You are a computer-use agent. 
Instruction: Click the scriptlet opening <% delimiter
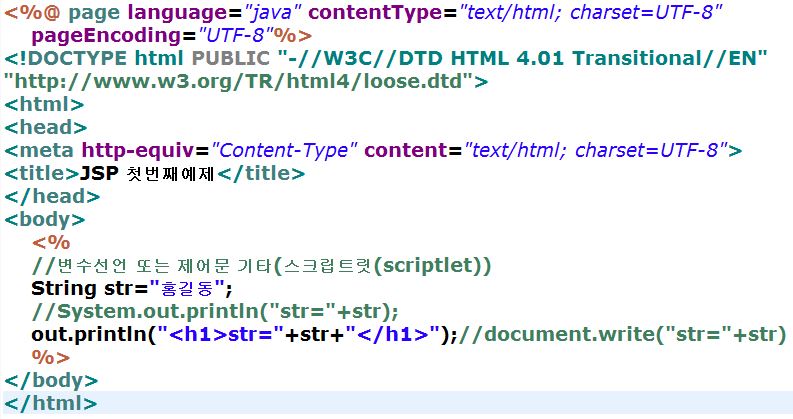click(51, 243)
